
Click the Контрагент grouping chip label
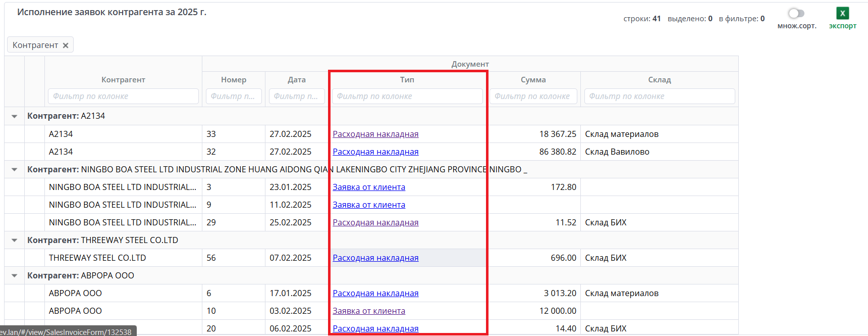(35, 45)
